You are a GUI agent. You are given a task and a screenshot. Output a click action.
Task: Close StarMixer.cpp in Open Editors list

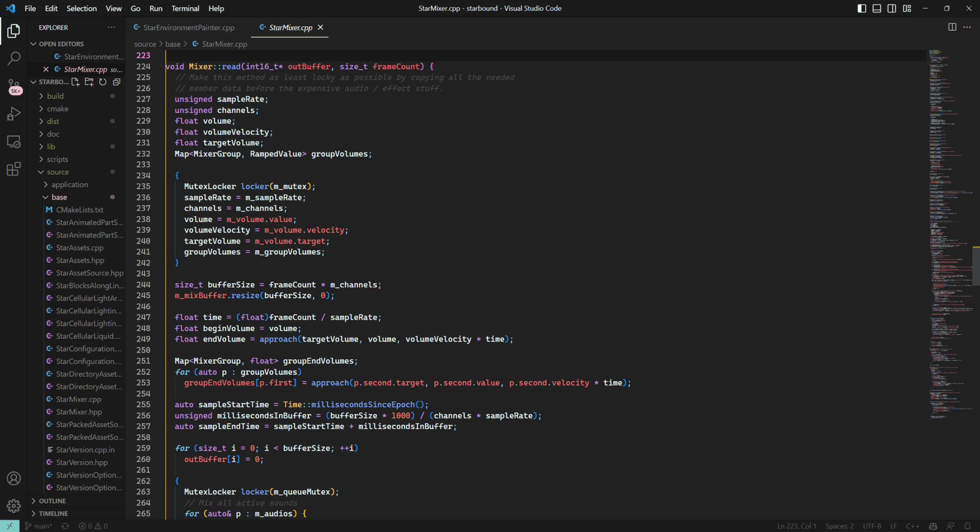click(x=46, y=69)
